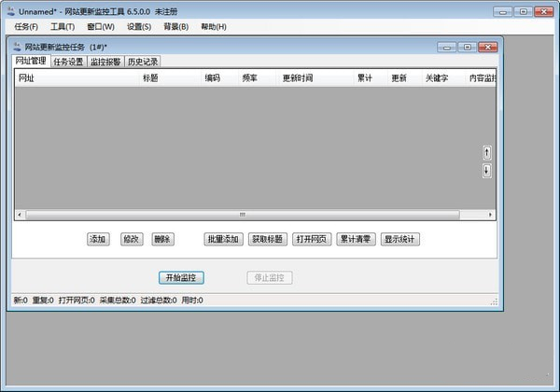Screen dimensions: 560x392
Task: Switch to the 网址管理 tab
Action: point(31,61)
